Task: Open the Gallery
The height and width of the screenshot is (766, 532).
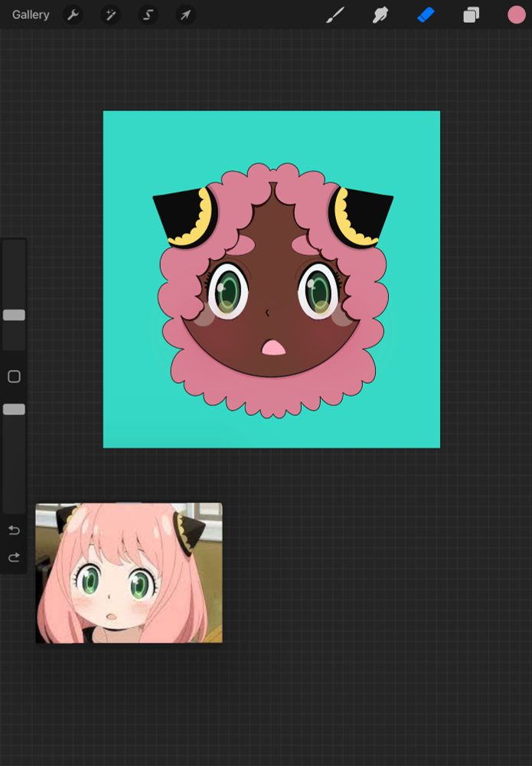Action: pyautogui.click(x=31, y=15)
